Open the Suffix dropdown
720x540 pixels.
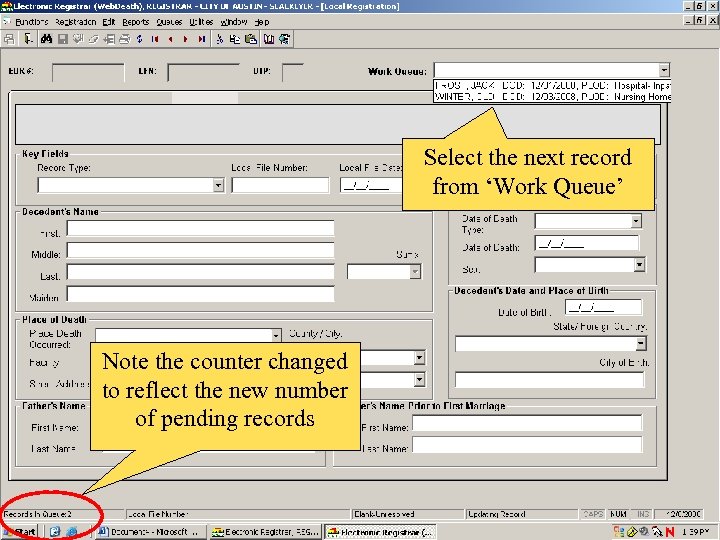(415, 271)
